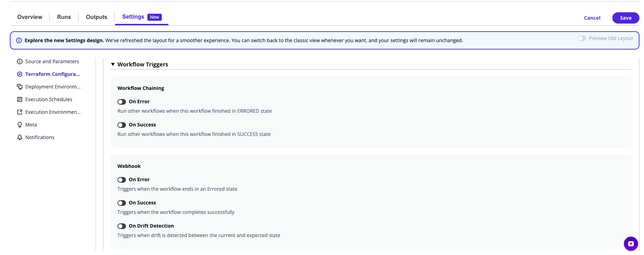This screenshot has width=644, height=255.
Task: Enable On Success webhook trigger
Action: (122, 203)
